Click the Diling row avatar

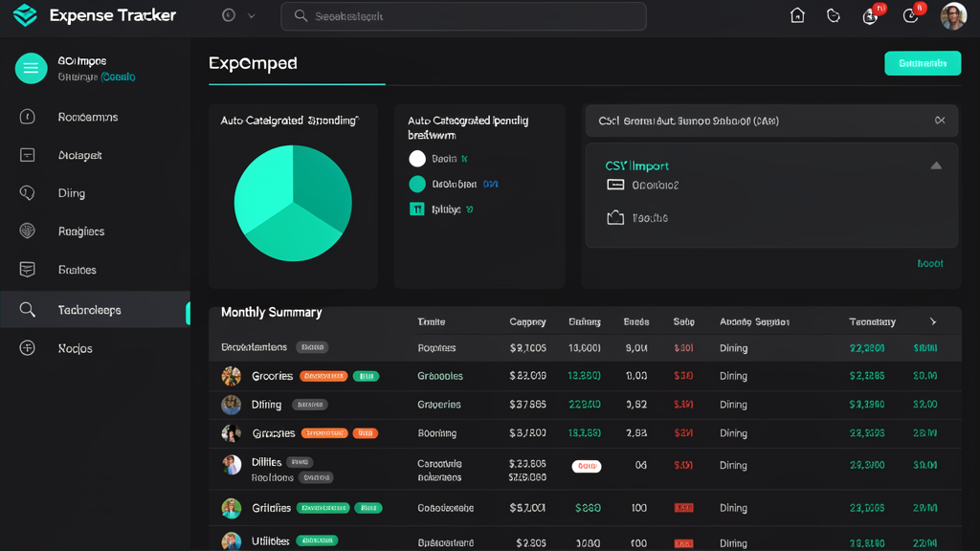(x=232, y=405)
